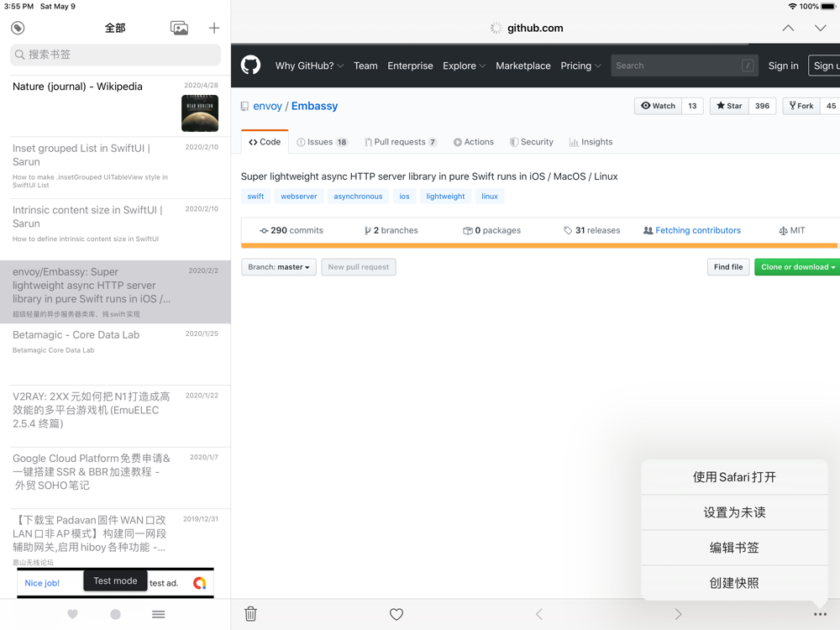
Task: Open Nature journal bookmark thumbnail
Action: (x=200, y=113)
